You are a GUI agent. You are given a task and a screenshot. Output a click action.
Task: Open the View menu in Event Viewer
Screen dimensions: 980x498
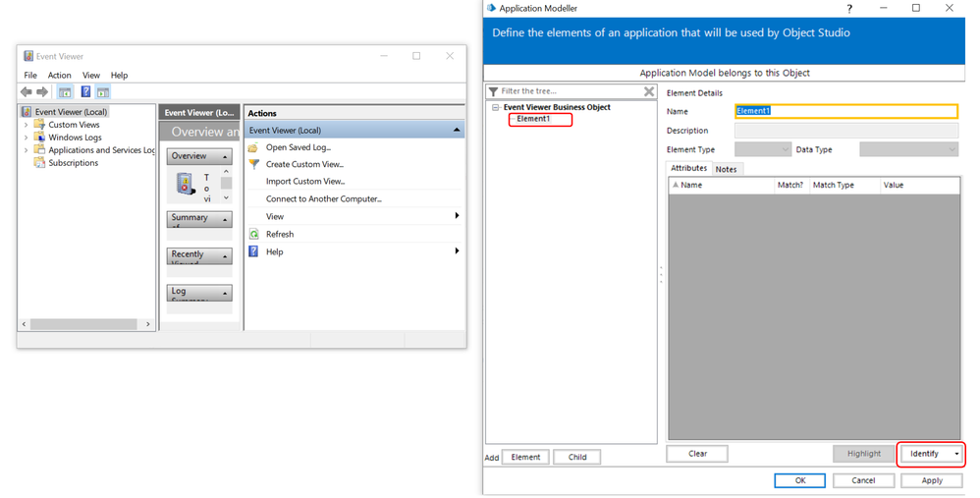pyautogui.click(x=91, y=75)
